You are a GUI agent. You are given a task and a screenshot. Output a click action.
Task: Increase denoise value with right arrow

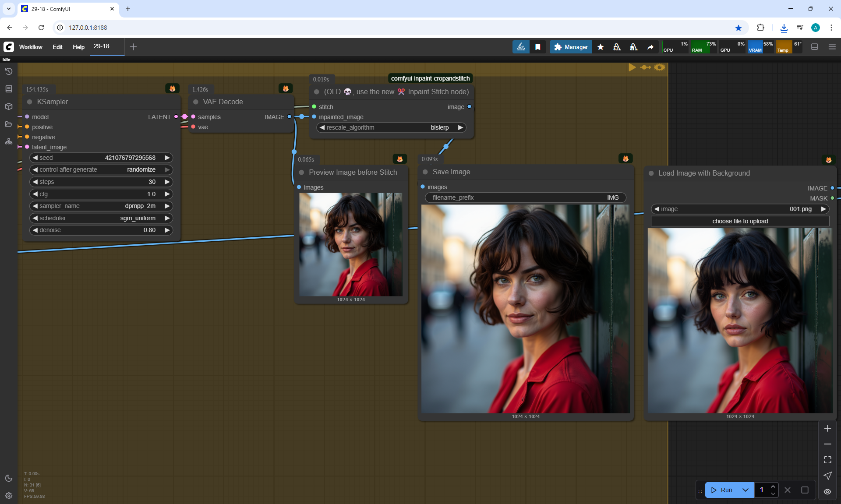point(167,230)
